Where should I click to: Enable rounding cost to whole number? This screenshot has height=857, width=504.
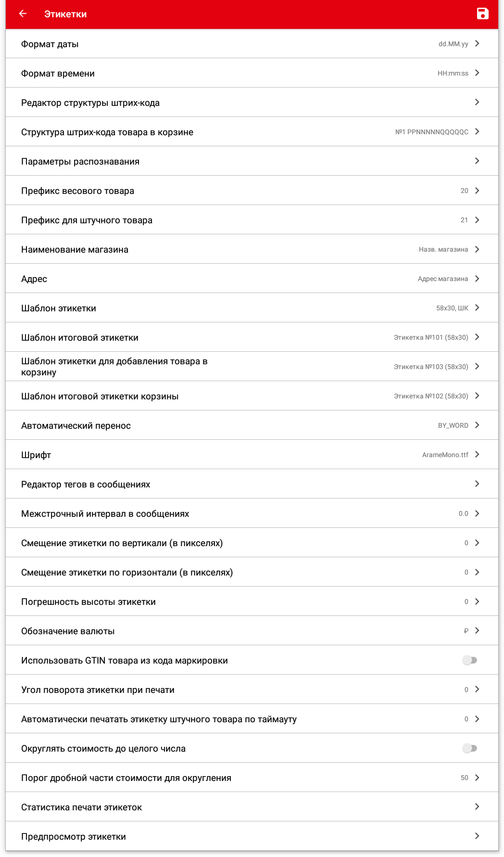pyautogui.click(x=469, y=748)
